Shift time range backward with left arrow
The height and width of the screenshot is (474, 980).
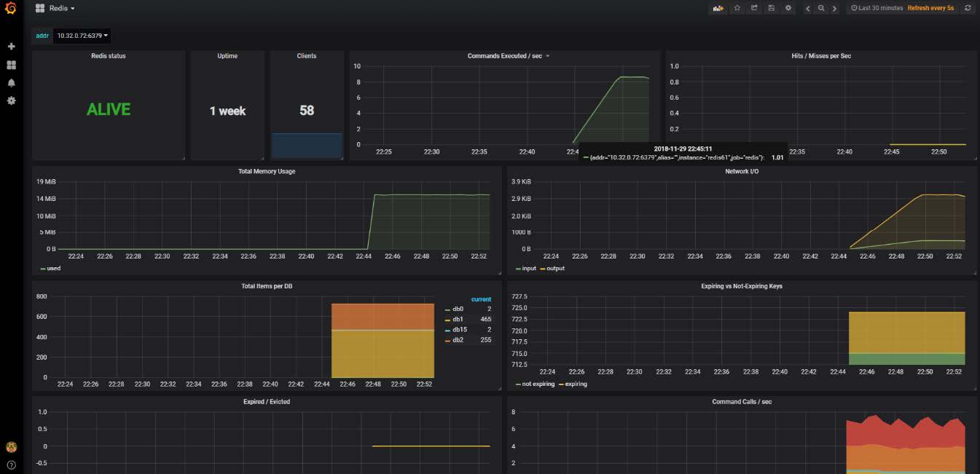pos(807,8)
